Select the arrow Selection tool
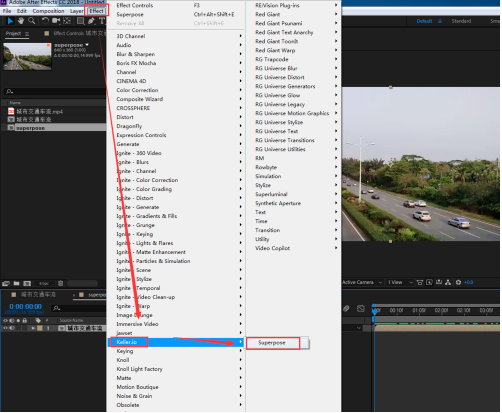Image resolution: width=502 pixels, height=413 pixels. pos(10,21)
